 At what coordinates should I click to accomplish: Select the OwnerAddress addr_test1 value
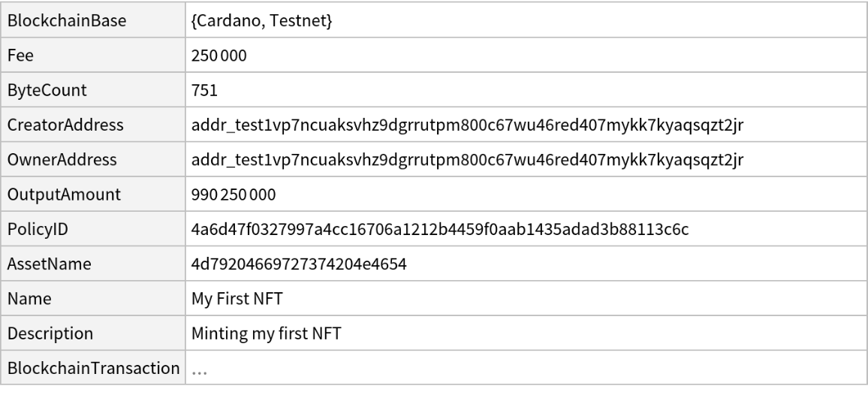[466, 160]
